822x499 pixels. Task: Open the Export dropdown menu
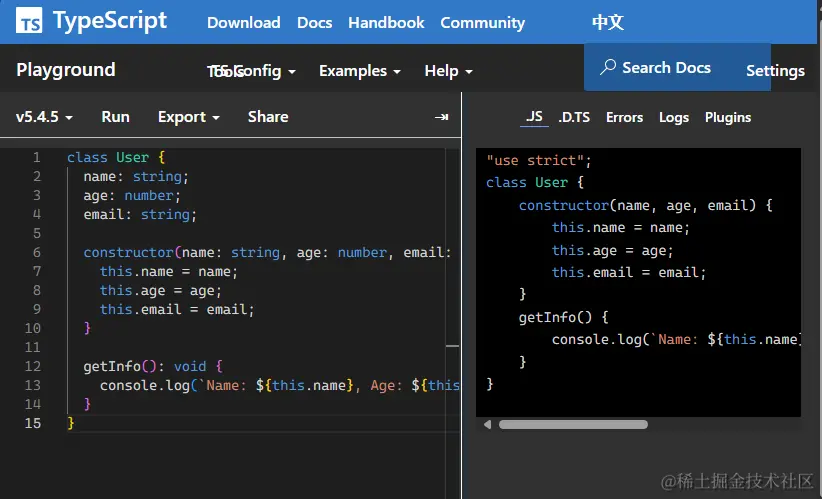[189, 116]
